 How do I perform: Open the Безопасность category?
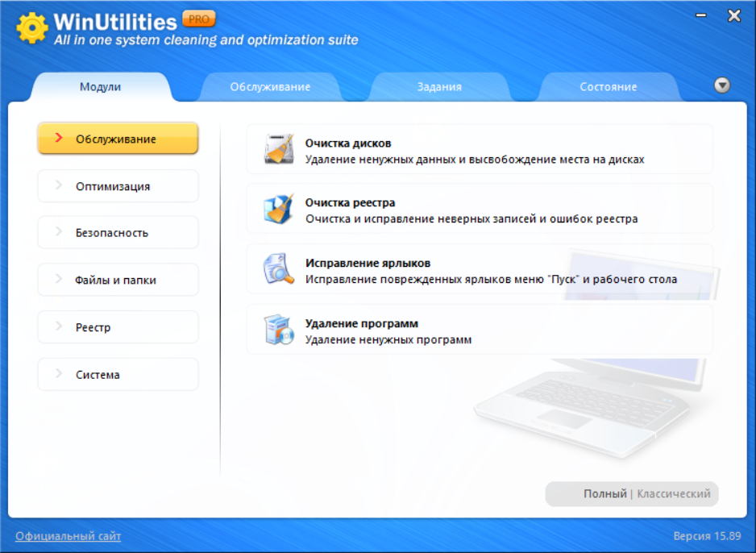click(118, 233)
